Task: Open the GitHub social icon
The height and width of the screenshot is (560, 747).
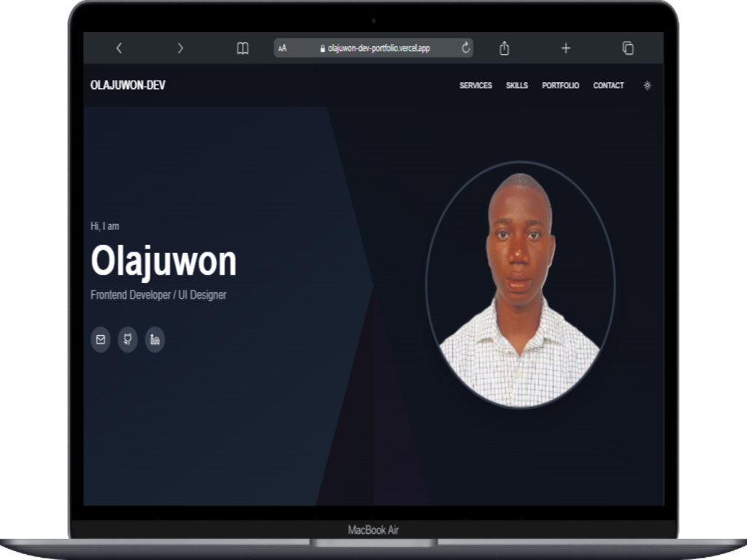Action: (128, 340)
